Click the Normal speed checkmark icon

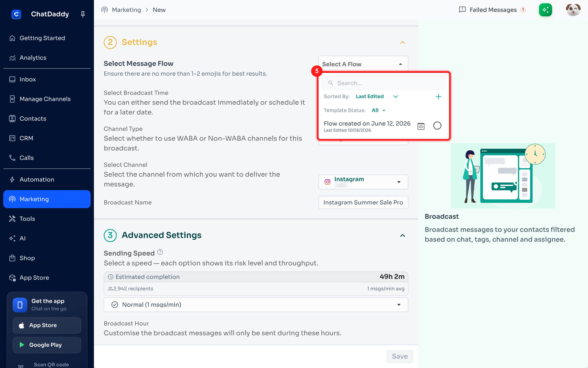pyautogui.click(x=115, y=304)
